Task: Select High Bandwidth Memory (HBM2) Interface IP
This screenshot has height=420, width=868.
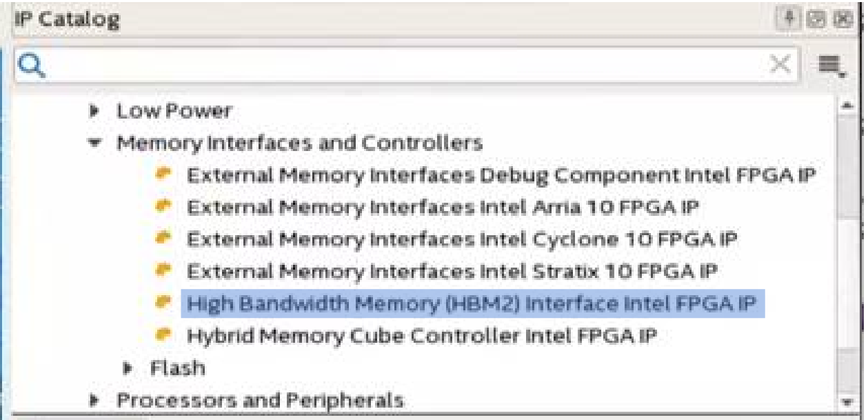Action: pos(472,303)
